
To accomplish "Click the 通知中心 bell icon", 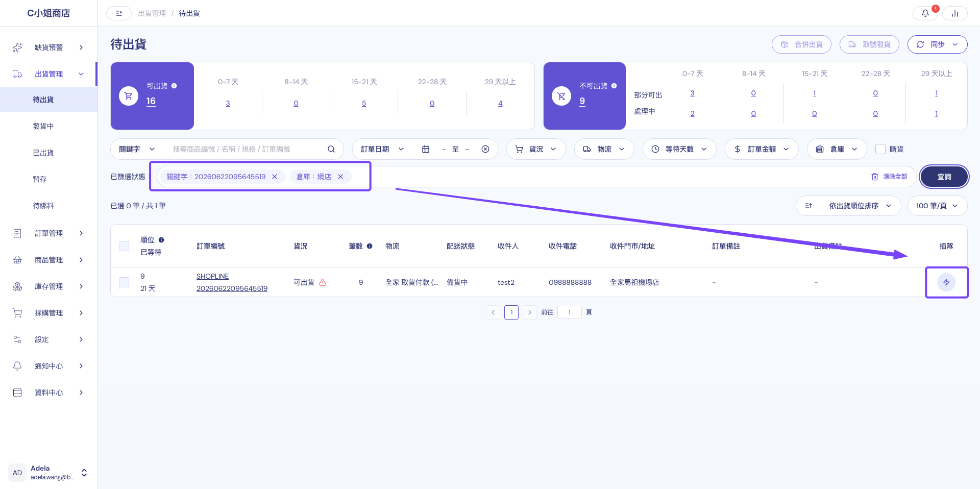I will click(x=17, y=366).
